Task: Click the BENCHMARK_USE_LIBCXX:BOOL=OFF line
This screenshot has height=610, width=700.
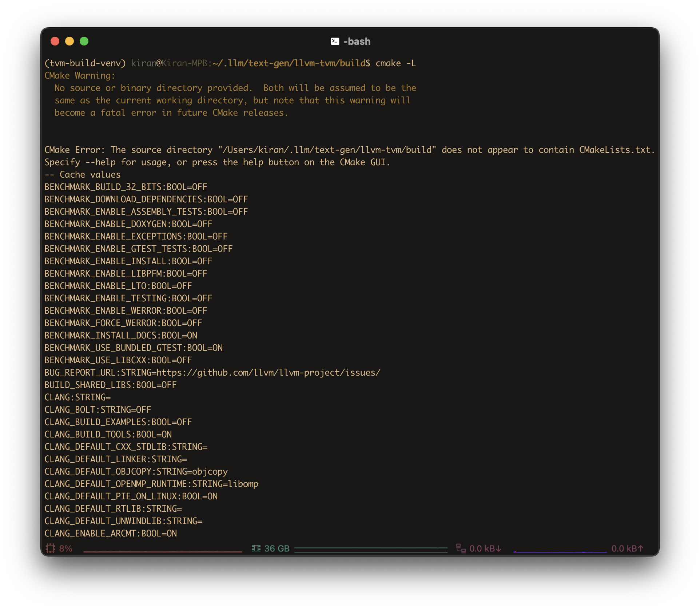Action: point(118,360)
